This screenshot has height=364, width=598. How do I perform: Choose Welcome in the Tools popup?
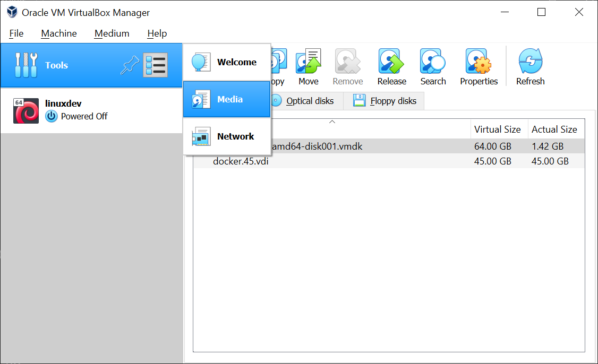click(227, 62)
